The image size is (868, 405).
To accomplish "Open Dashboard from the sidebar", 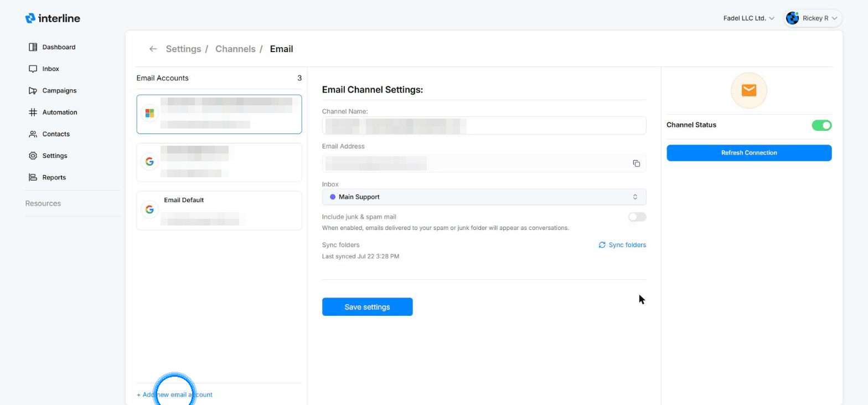I will [59, 47].
